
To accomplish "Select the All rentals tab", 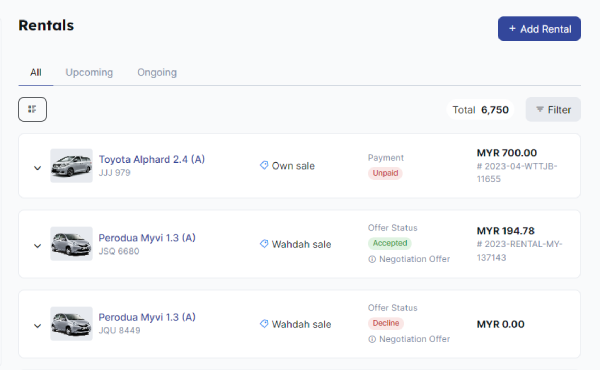I will point(36,72).
